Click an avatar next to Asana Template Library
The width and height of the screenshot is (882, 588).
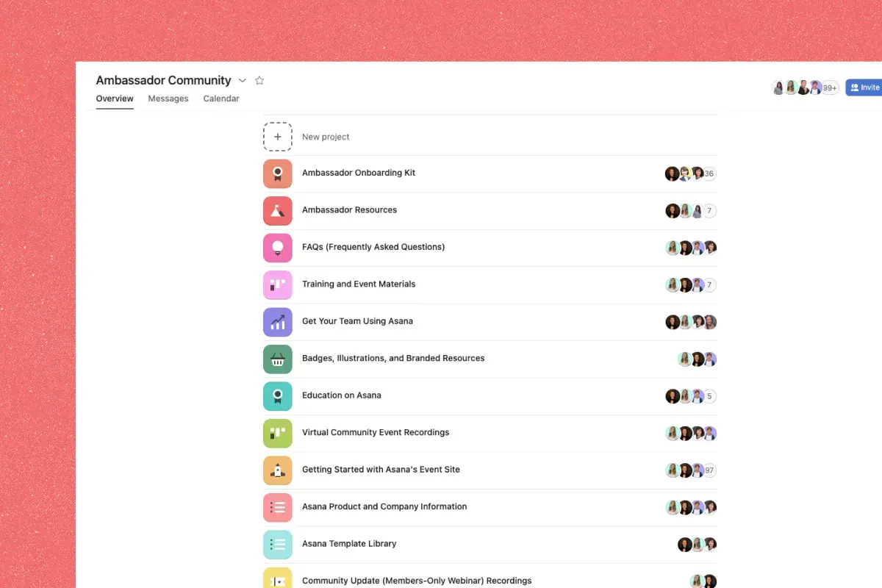685,544
